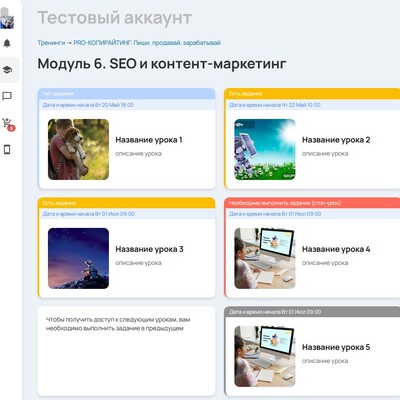Click the night sky lesson 3 thumbnail

click(x=78, y=258)
